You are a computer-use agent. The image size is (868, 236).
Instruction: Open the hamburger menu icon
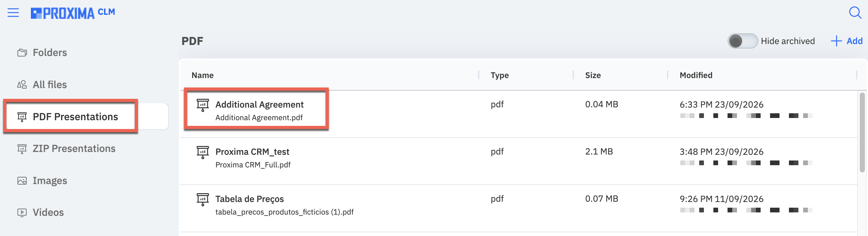13,13
